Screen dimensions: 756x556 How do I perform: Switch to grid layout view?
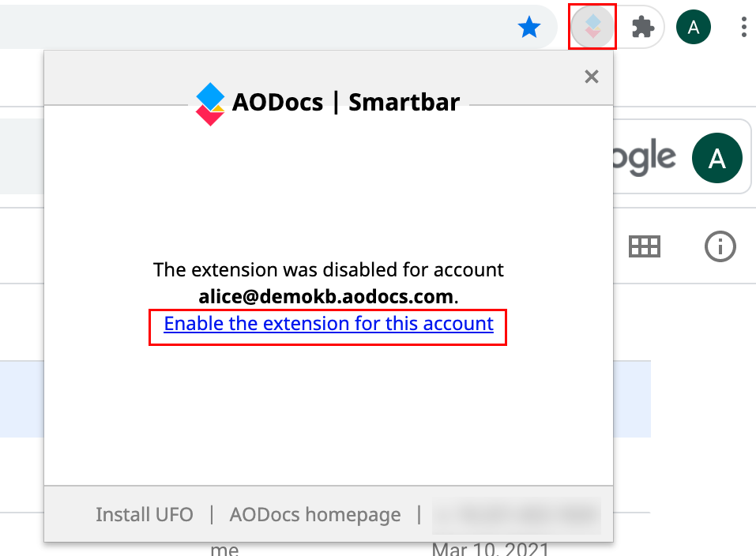pos(644,246)
